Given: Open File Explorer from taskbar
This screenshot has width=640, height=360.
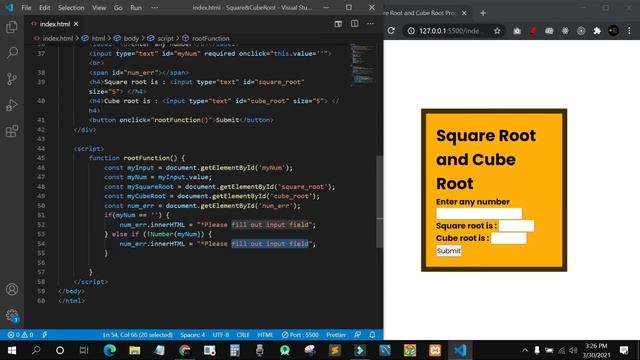Looking at the screenshot, I should click(x=134, y=350).
